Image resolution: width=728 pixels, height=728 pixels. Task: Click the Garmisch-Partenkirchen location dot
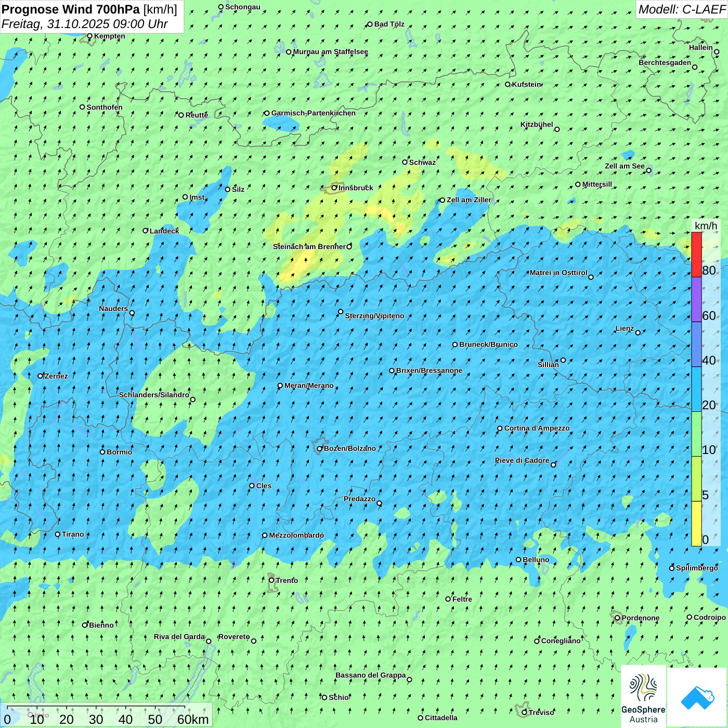click(x=267, y=113)
